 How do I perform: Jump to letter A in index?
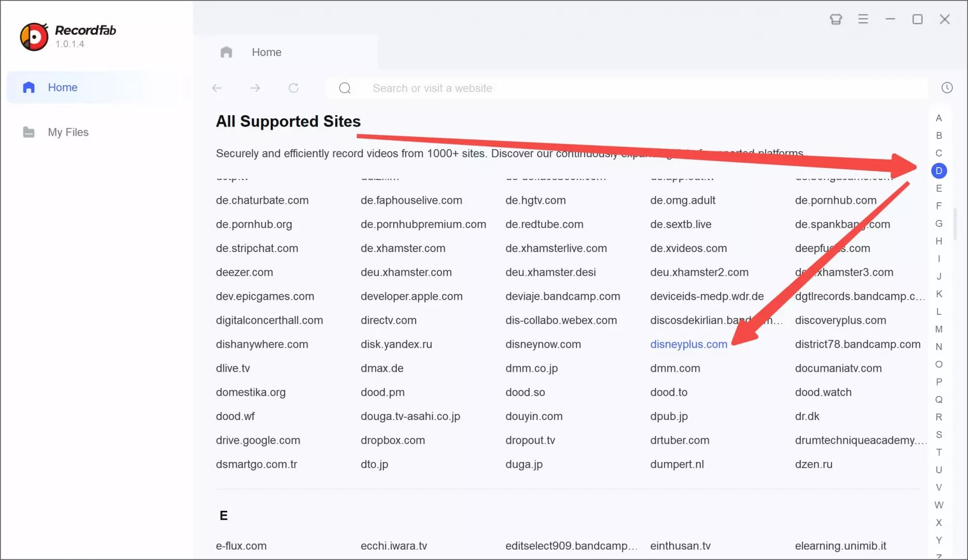point(938,118)
